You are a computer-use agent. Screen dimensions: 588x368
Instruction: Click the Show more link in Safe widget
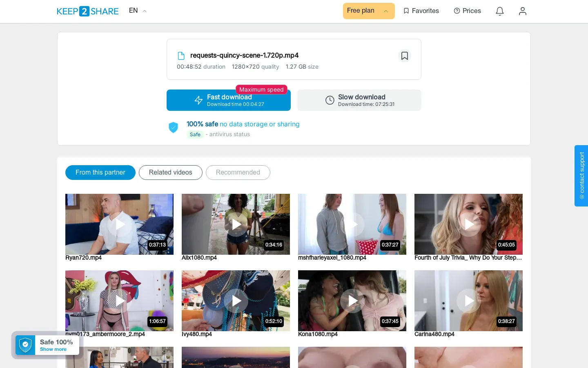(x=53, y=349)
